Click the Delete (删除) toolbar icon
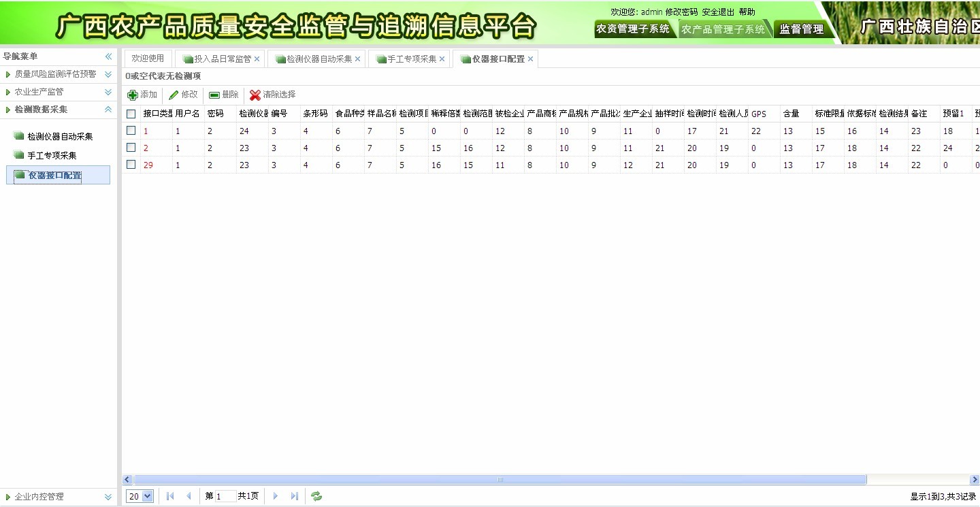The image size is (980, 507). (214, 95)
